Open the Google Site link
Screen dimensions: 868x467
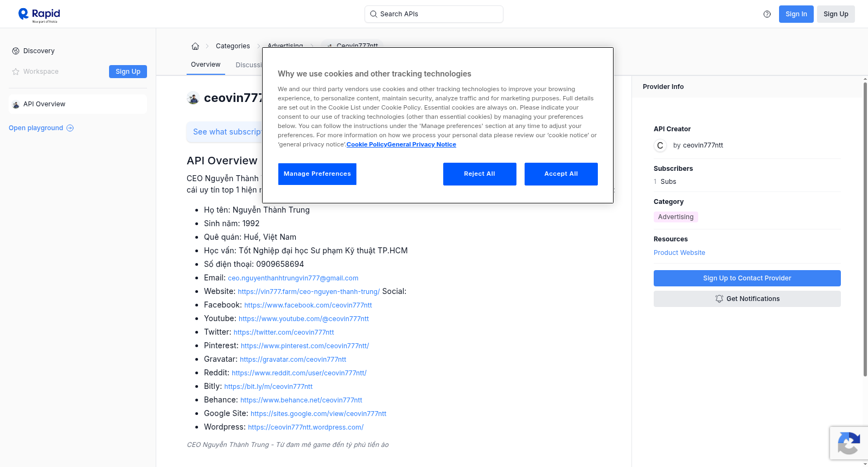click(318, 414)
